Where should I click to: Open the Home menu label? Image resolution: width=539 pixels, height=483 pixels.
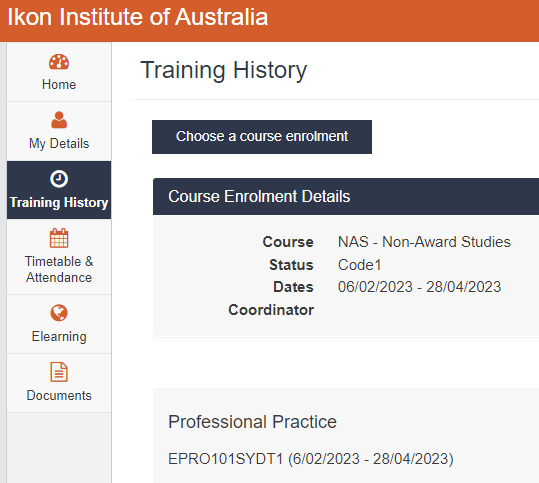point(59,85)
